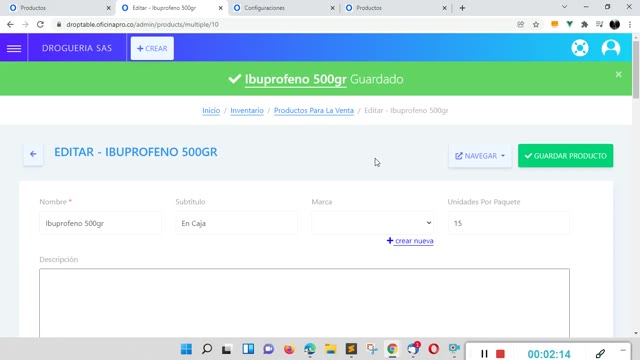Screen dimensions: 640x360
Task: Expand the Navegar dropdown
Action: coord(480,156)
